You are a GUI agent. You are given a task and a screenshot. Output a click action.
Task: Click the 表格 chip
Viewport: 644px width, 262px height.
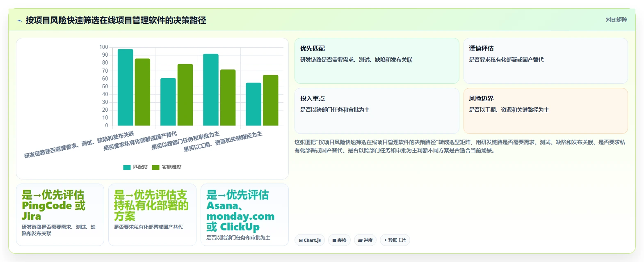[339, 240]
